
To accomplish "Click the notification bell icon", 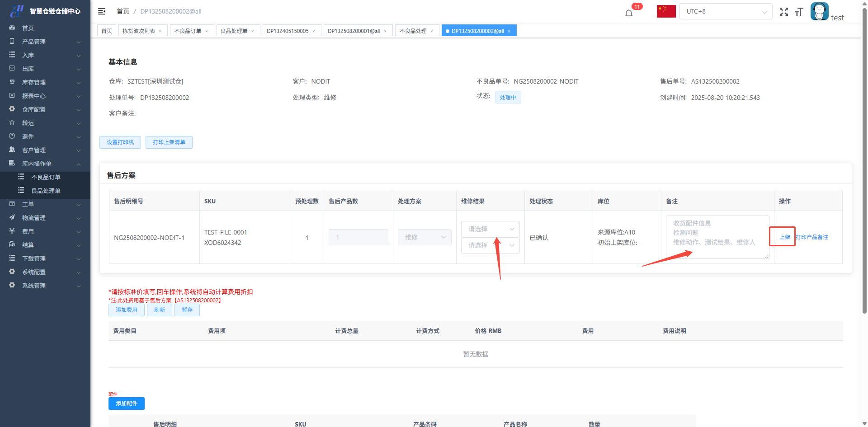I will (628, 13).
